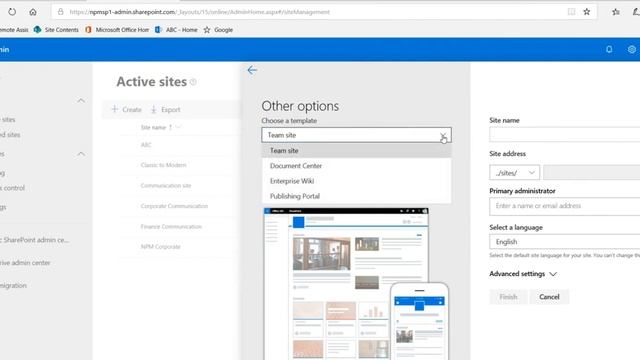Open the favorites hub icon
640x360 pixels.
click(616, 12)
